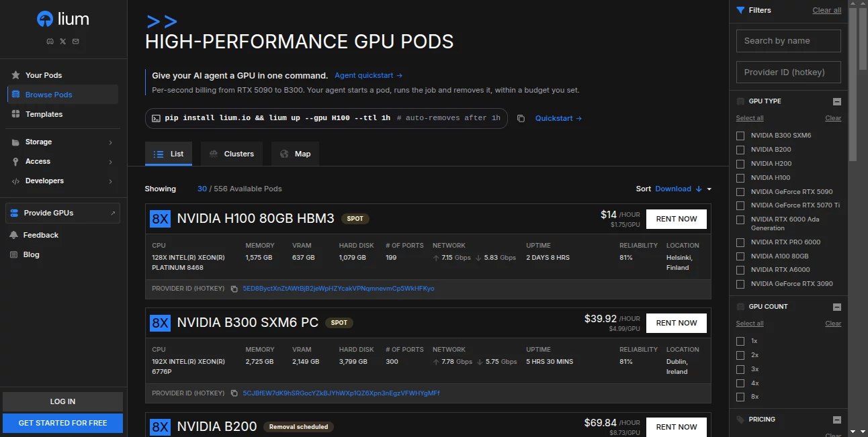
Task: Open the Agent quickstart link
Action: click(x=368, y=76)
